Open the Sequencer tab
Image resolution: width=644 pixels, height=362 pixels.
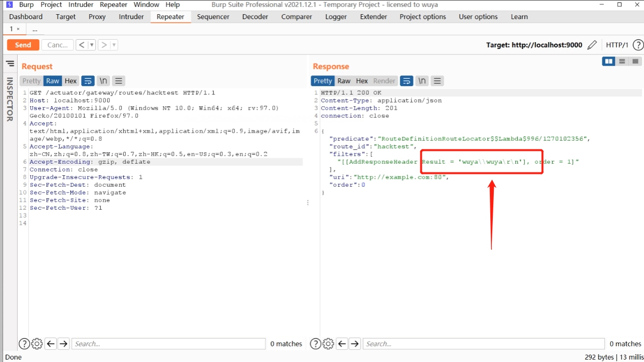click(213, 17)
